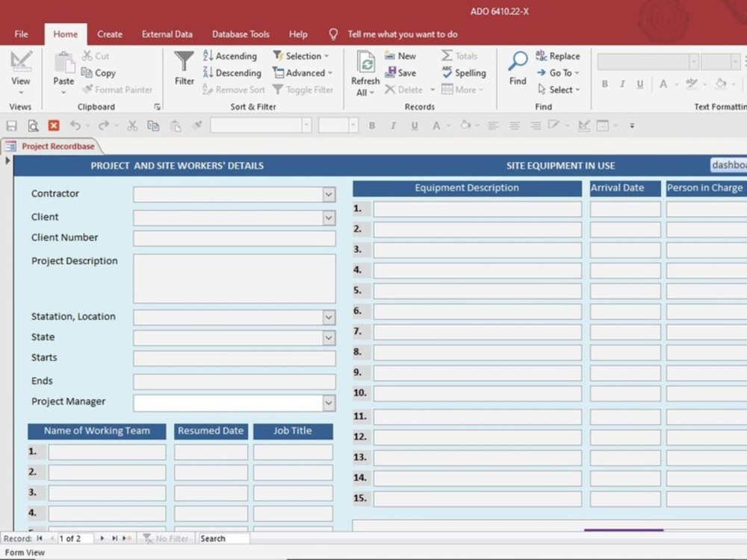Toggle Underline in the quick toolbar

[x=415, y=125]
